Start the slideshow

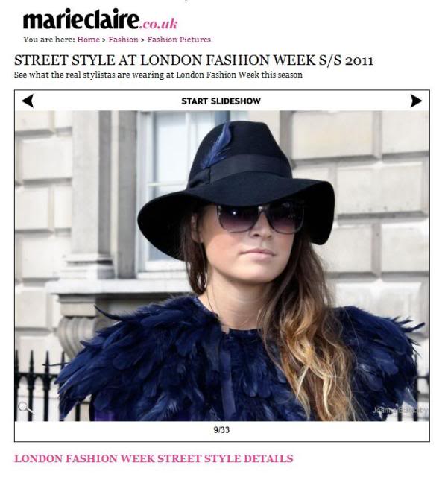tap(221, 101)
